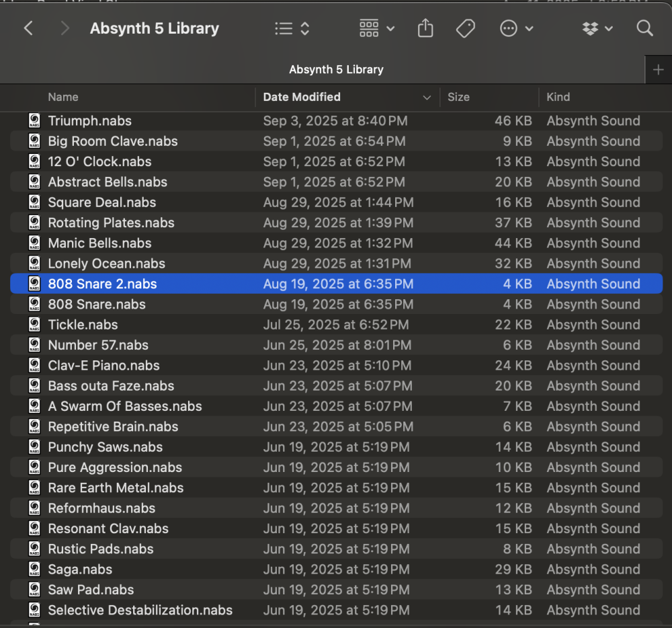Viewport: 672px width, 628px height.
Task: Select the file name Saga.nabs
Action: pos(80,569)
